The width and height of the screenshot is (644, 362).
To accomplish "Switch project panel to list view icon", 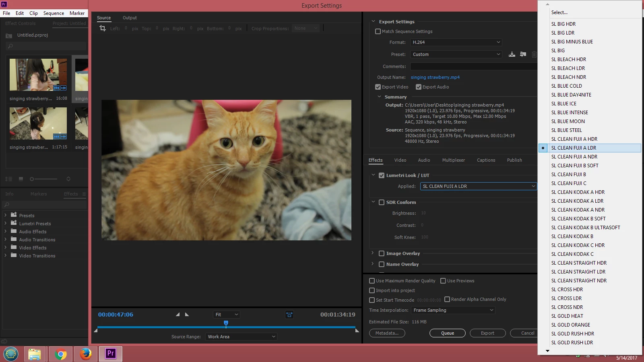I will pos(9,179).
